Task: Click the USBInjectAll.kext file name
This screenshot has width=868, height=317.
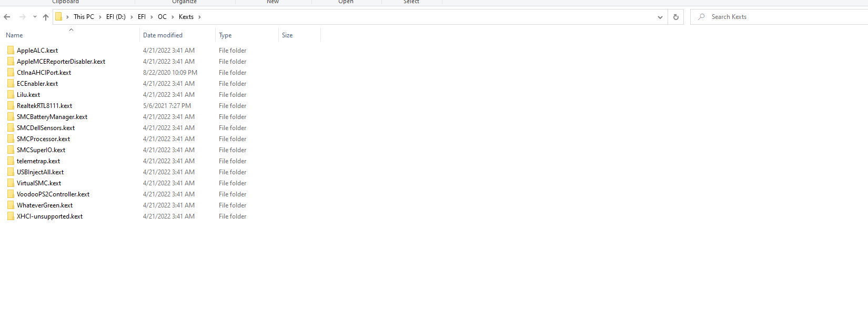Action: (40, 172)
